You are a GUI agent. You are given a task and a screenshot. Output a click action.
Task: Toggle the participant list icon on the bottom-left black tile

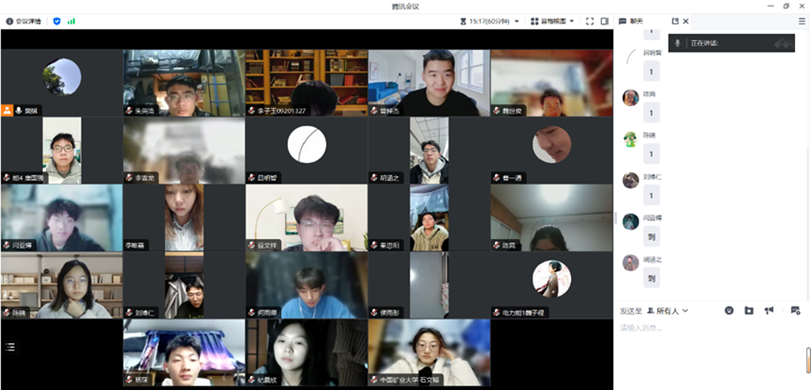tap(10, 347)
